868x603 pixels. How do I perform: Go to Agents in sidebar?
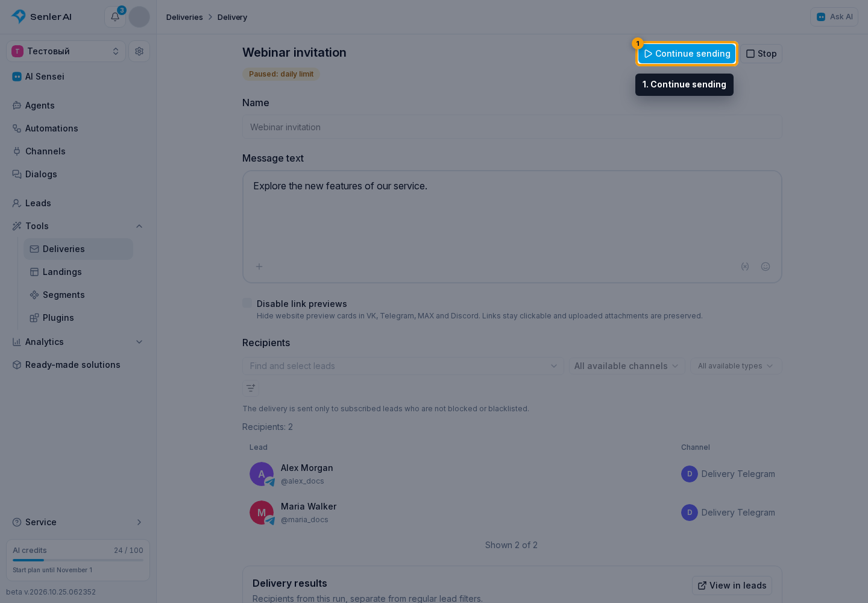(x=78, y=106)
